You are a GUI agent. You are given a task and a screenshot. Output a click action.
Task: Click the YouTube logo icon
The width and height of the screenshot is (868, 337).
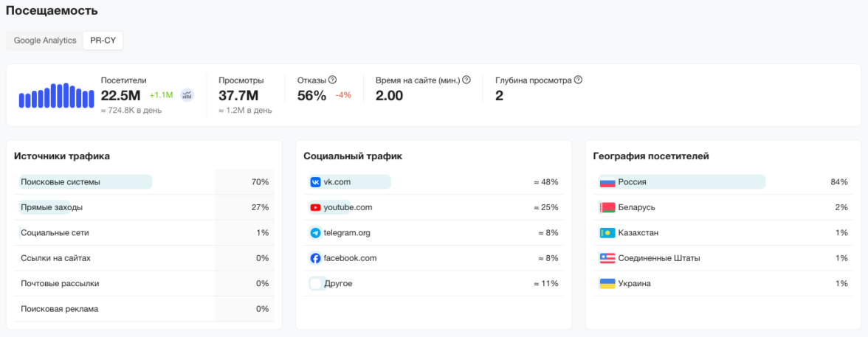tap(315, 207)
